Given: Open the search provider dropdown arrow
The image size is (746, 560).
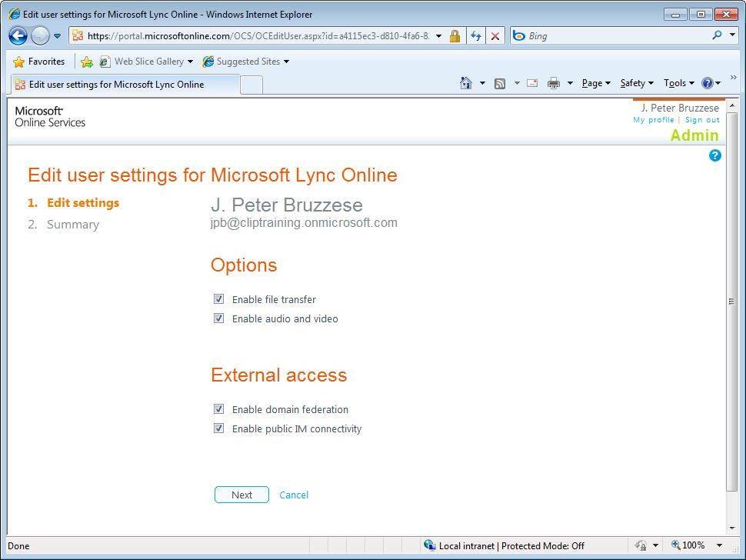Looking at the screenshot, I should 733,35.
